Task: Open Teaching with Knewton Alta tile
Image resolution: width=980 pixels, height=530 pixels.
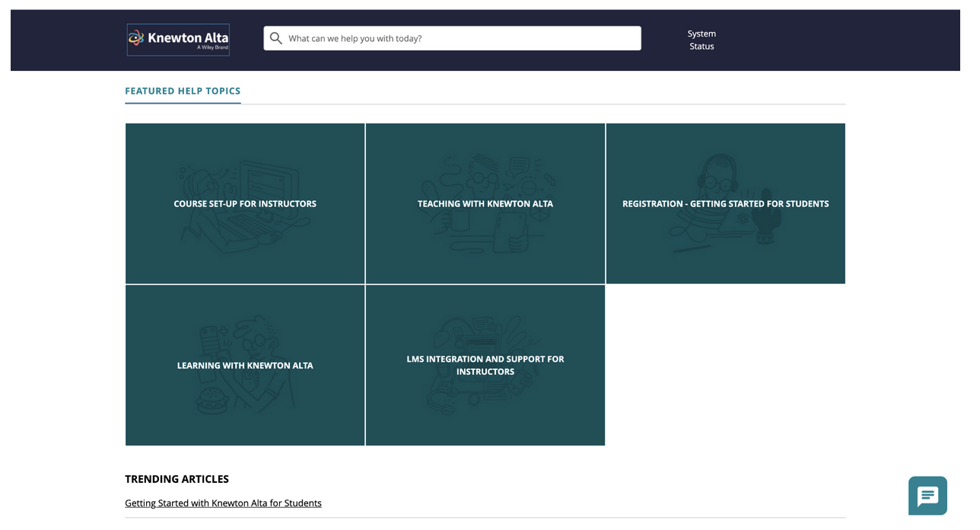Action: point(485,203)
